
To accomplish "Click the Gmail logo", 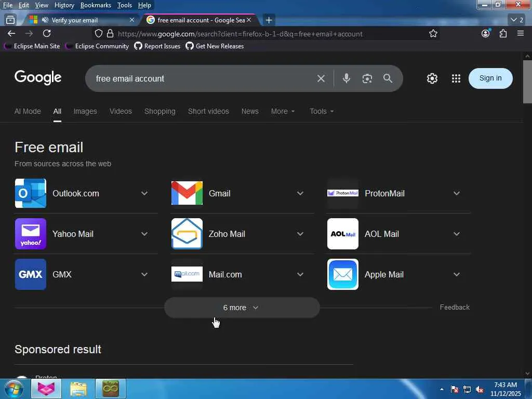I will click(187, 193).
